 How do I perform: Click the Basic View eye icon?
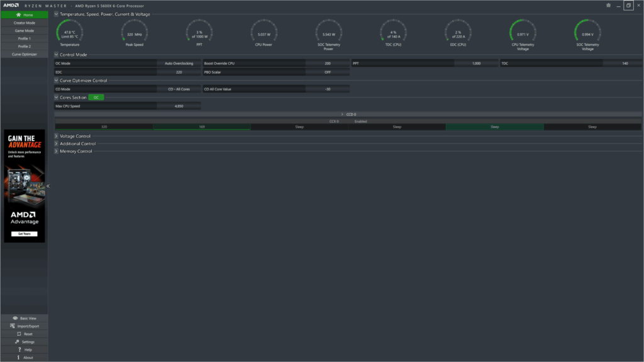[x=15, y=318]
